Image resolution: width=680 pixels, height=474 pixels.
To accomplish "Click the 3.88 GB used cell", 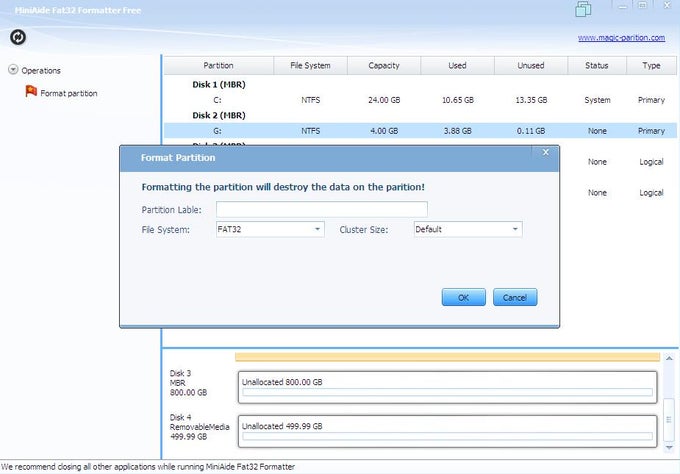I will [x=458, y=131].
